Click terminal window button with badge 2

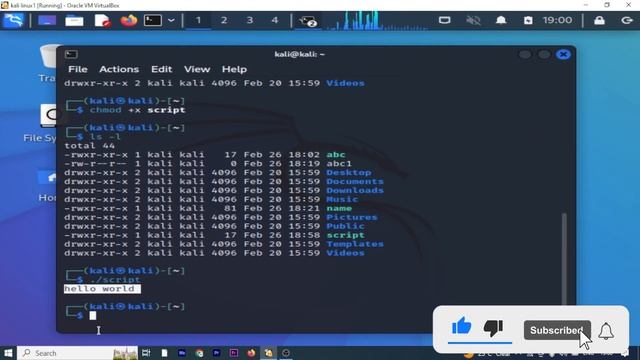pyautogui.click(x=307, y=21)
